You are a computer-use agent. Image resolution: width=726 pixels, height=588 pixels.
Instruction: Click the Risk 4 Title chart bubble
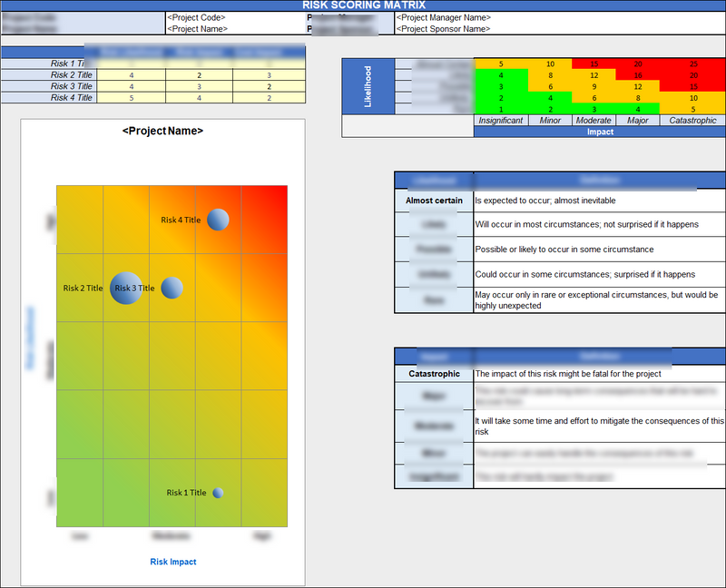pos(218,219)
